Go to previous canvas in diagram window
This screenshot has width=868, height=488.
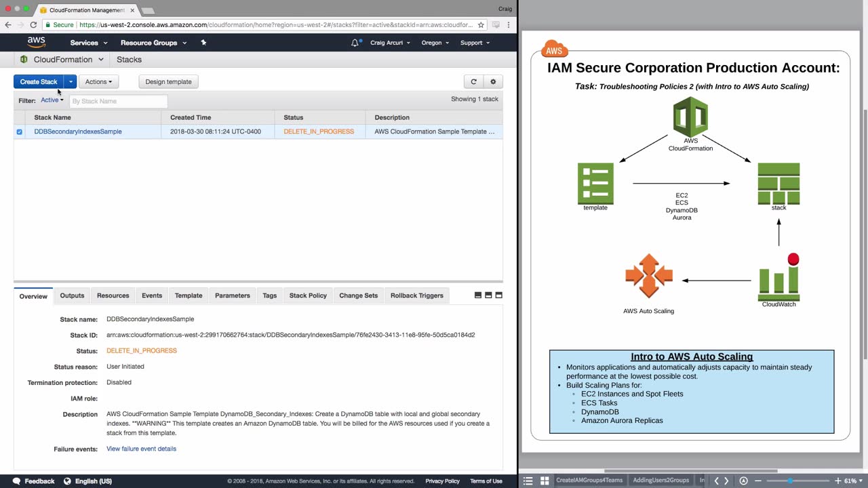coord(716,481)
